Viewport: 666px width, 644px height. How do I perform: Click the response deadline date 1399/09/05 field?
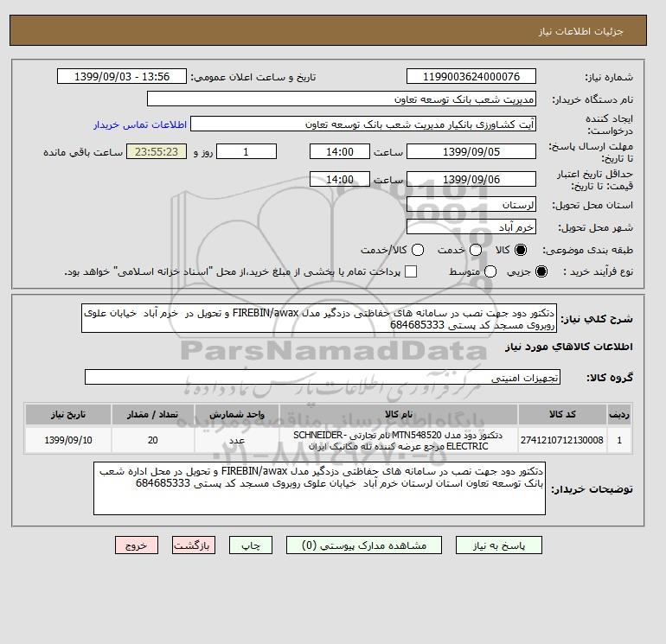tap(471, 151)
